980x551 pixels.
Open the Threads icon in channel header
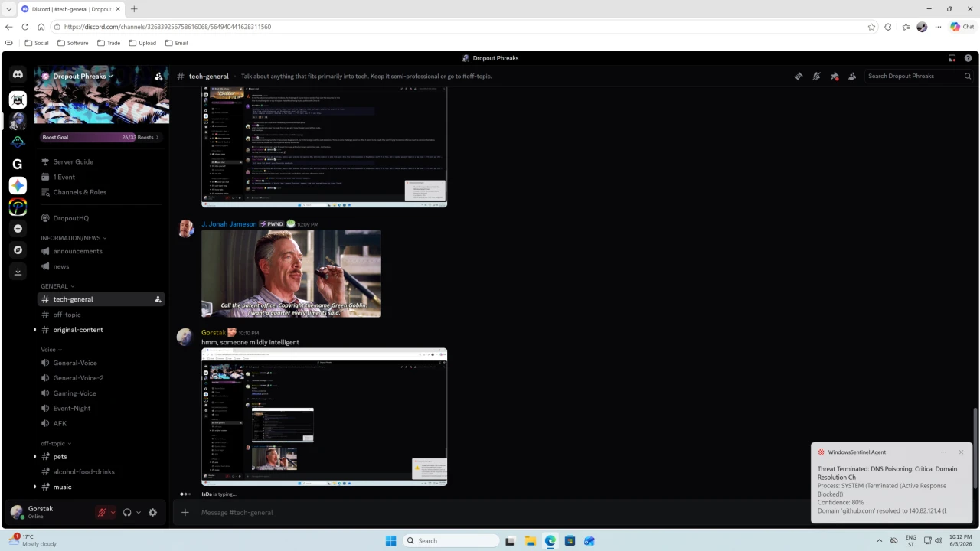(799, 76)
